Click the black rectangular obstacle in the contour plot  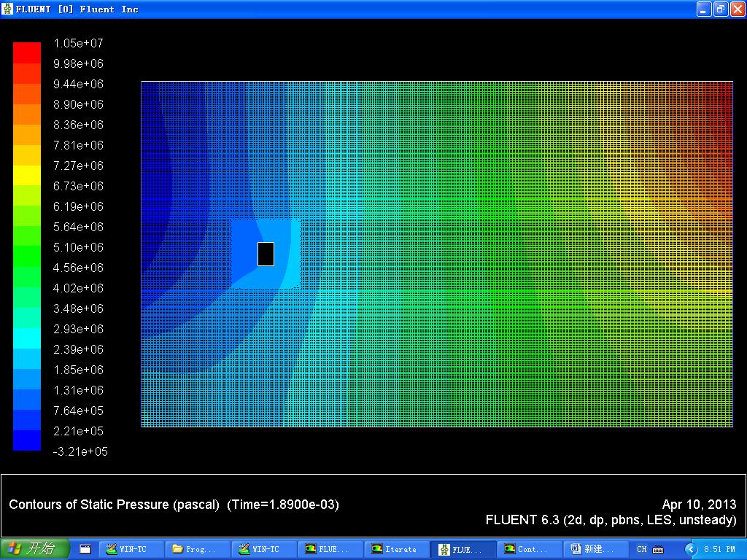click(x=266, y=254)
